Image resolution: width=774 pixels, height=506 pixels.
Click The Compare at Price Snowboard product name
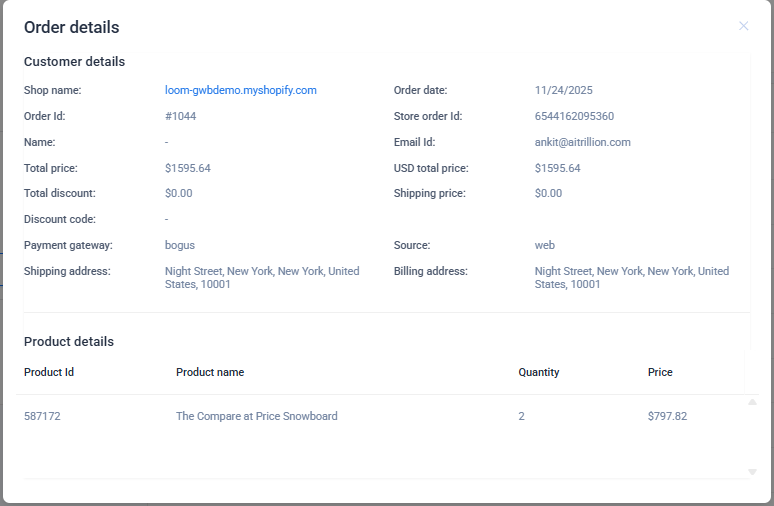tap(256, 416)
